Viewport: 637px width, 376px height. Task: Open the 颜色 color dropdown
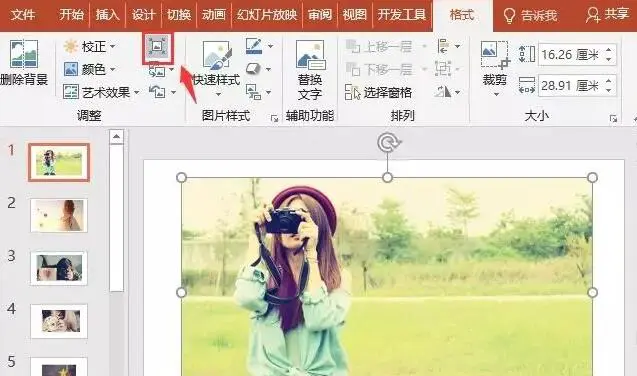click(89, 69)
